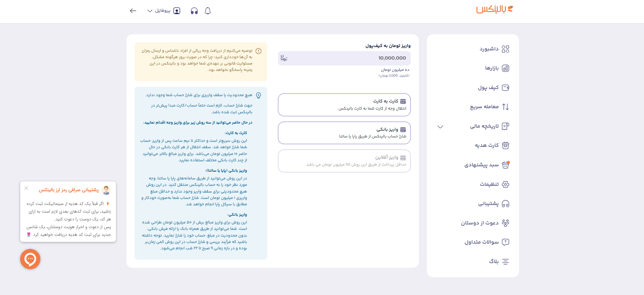The width and height of the screenshot is (644, 295).
Task: Select واریز بانکی deposit method
Action: pos(344,133)
